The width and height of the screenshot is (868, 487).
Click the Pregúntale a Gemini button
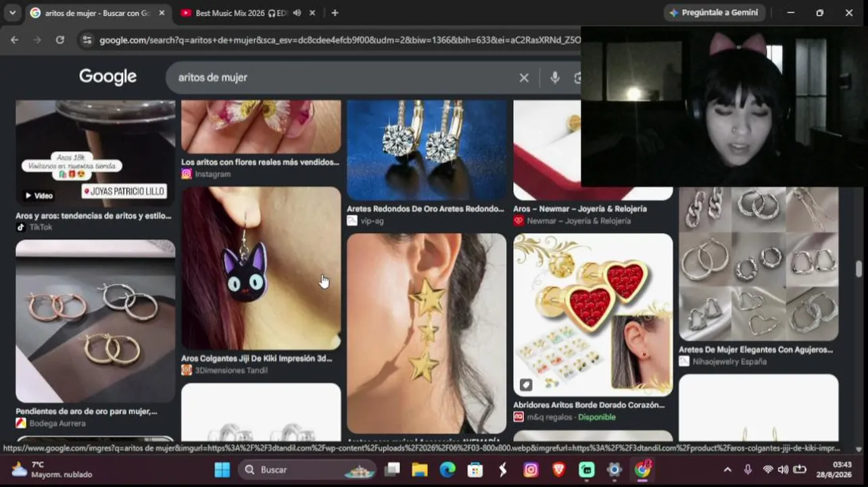click(x=715, y=13)
